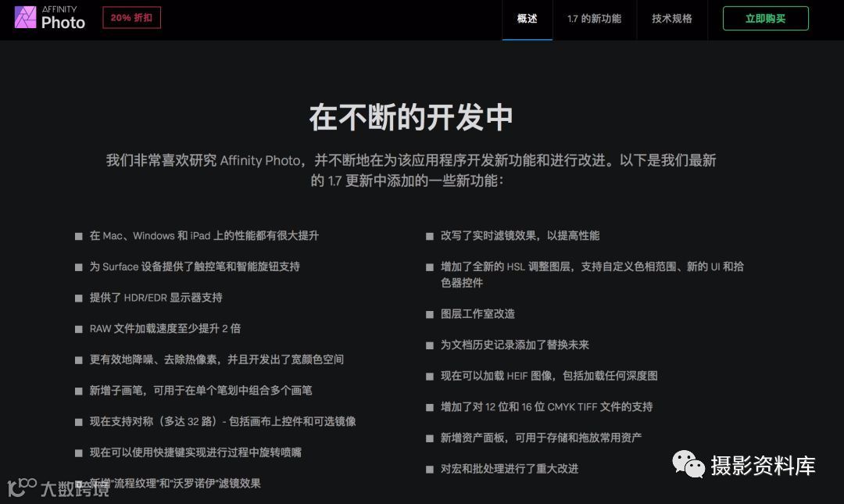Image resolution: width=844 pixels, height=504 pixels.
Task: Click text 新增子画笔，可用于在单个笔划中组合多个画笔
Action: pos(201,391)
